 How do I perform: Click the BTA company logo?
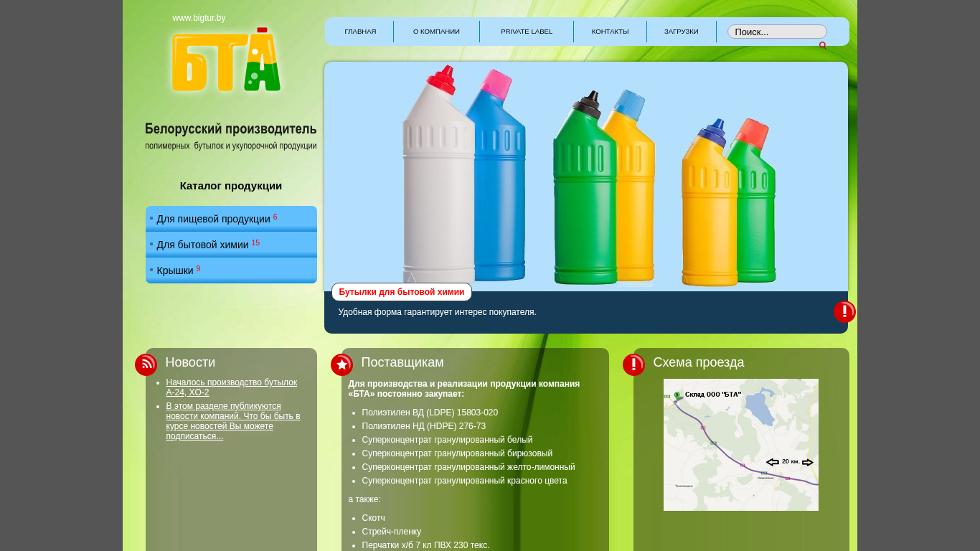tap(226, 60)
